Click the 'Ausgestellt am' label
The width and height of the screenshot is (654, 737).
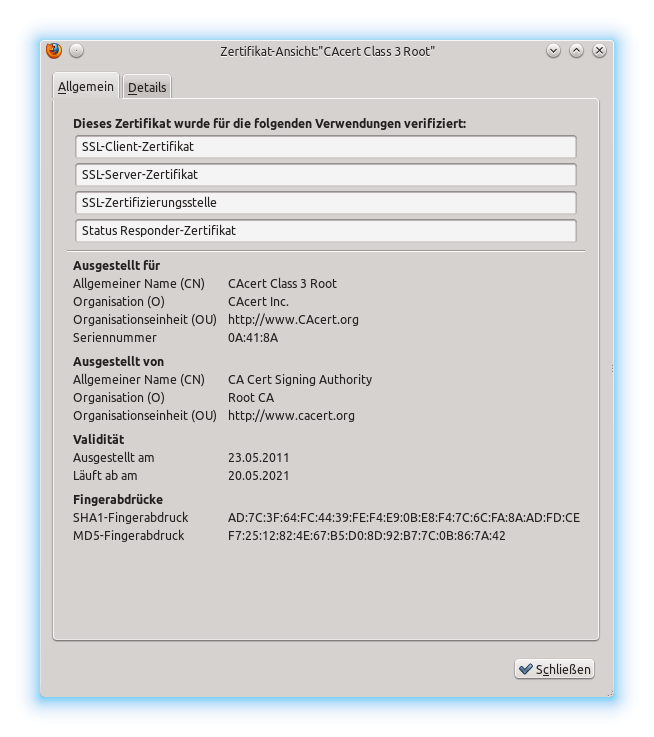tap(113, 458)
